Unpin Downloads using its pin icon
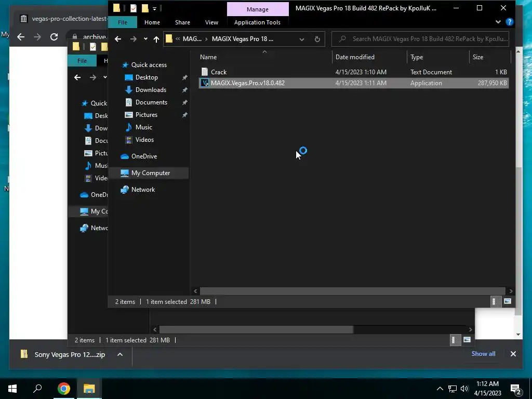Image resolution: width=532 pixels, height=399 pixels. pyautogui.click(x=184, y=90)
